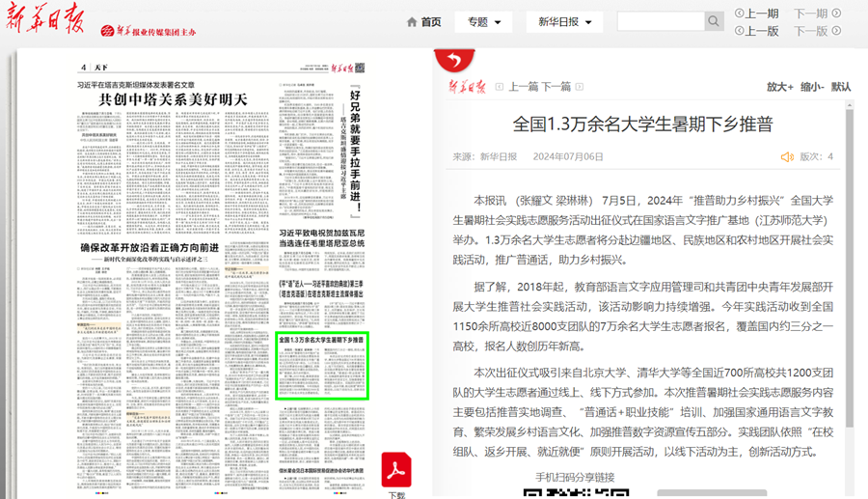Open the 专题 dropdown menu
The height and width of the screenshot is (499, 868).
(483, 22)
